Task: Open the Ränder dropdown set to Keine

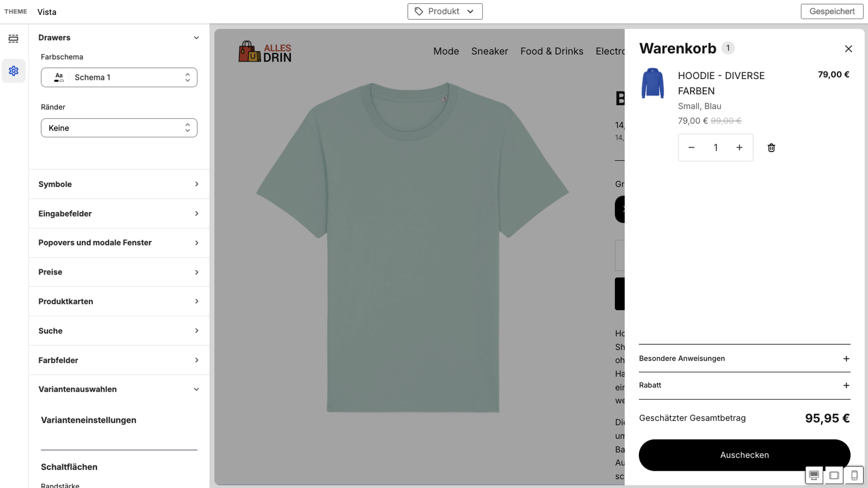Action: point(119,128)
